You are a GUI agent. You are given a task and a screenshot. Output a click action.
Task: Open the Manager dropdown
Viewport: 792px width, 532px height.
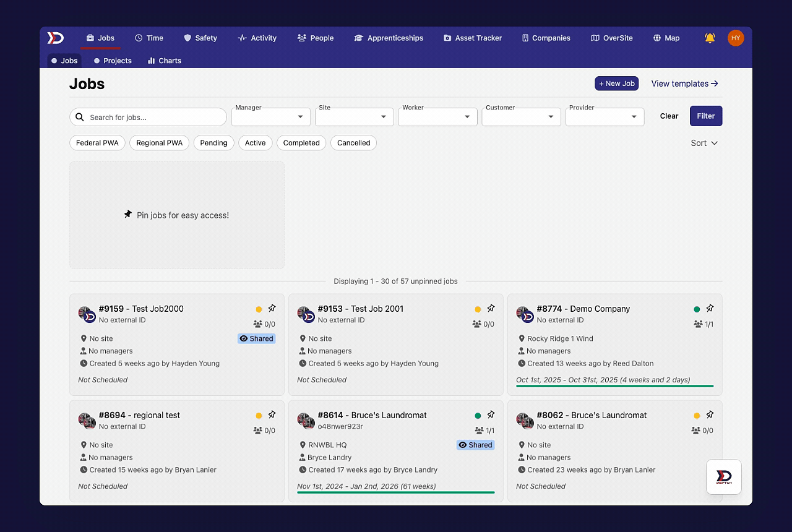(270, 117)
